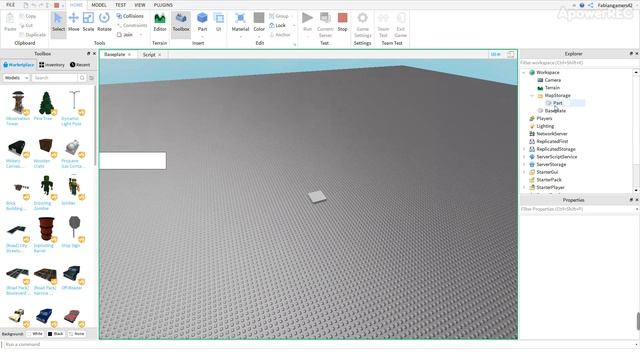Expand StarterPlayer in Explorer
This screenshot has height=360, width=640.
click(x=524, y=187)
